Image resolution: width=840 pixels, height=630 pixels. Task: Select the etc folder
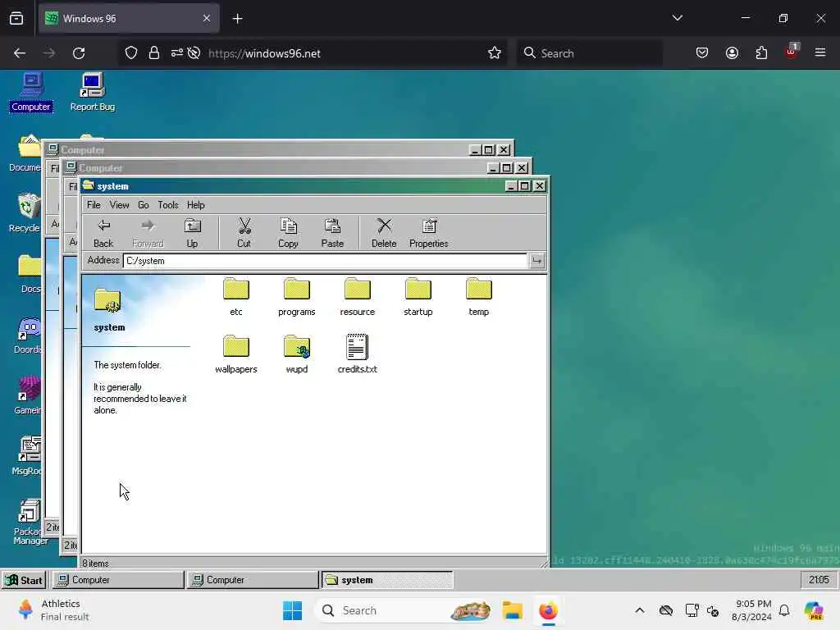(x=236, y=297)
